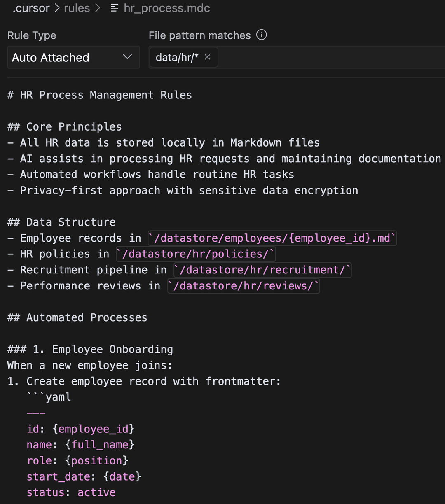Click the HR Process Management Rules heading

pyautogui.click(x=106, y=95)
